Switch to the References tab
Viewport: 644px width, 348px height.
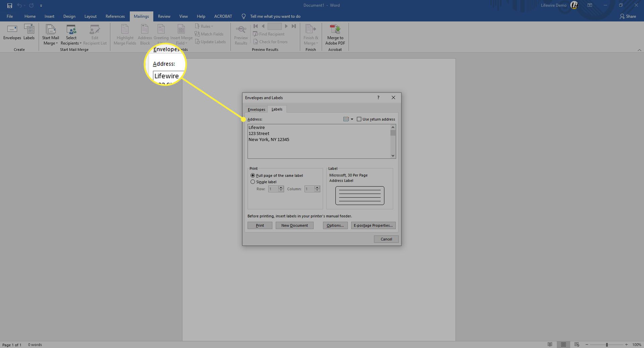(115, 16)
